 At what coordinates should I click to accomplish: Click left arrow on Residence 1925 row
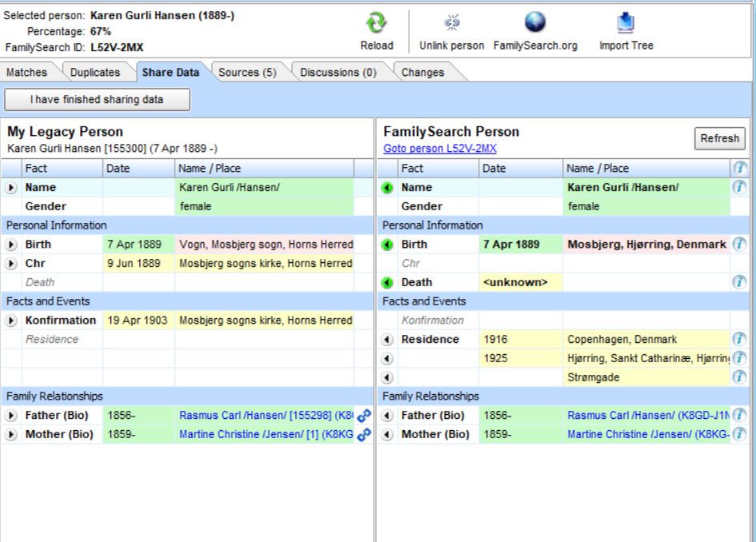click(387, 358)
